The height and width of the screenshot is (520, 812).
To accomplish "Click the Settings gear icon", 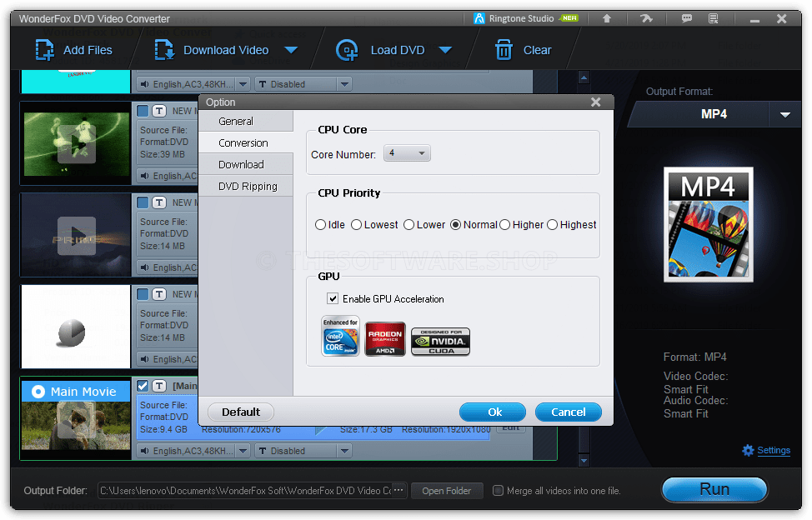I will 748,450.
